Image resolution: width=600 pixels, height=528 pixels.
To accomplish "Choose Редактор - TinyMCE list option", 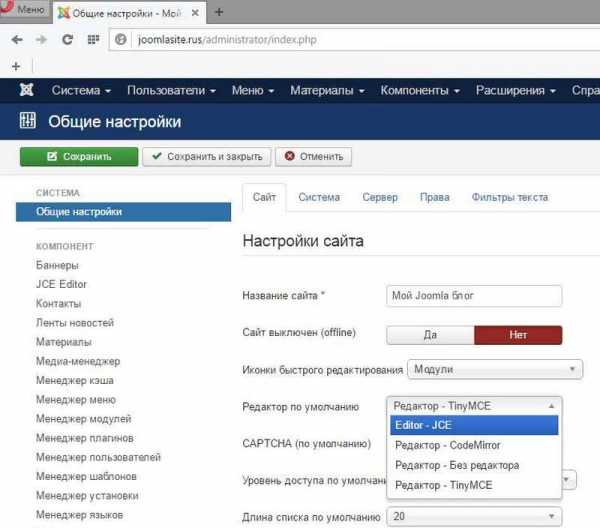I will point(474,485).
